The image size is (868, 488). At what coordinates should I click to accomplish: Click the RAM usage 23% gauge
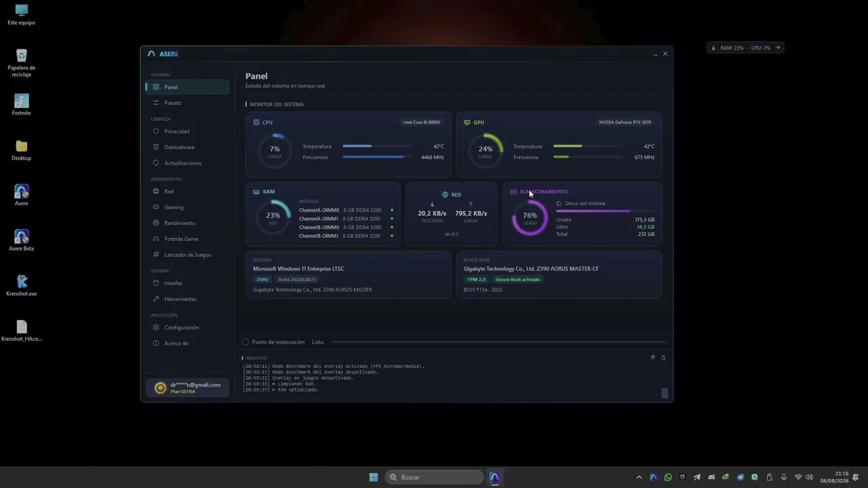click(x=273, y=217)
